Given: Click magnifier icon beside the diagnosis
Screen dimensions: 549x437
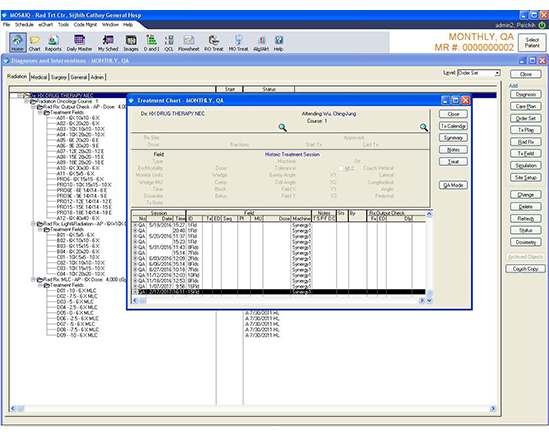Looking at the screenshot, I should coord(283,127).
